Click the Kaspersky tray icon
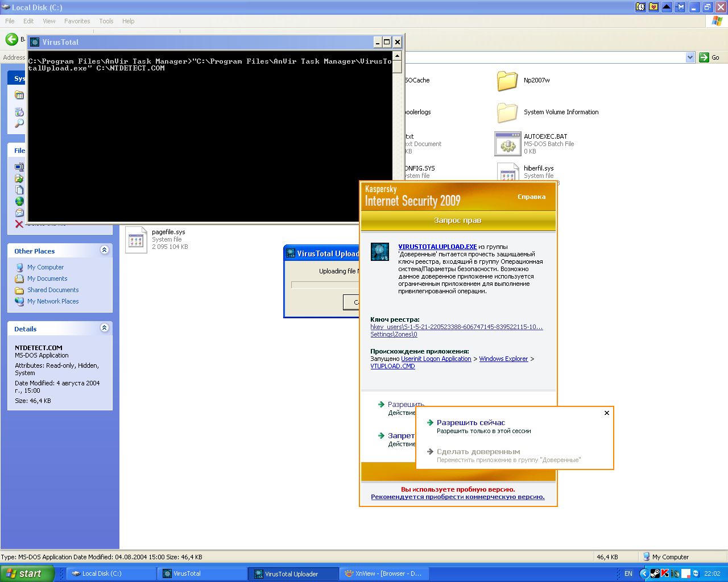This screenshot has width=728, height=582. pyautogui.click(x=665, y=573)
